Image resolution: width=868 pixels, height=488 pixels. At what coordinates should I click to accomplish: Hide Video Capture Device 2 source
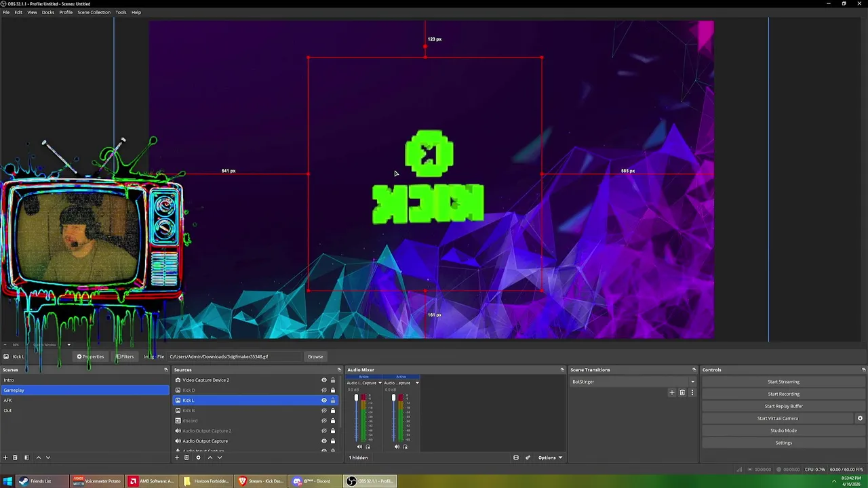[x=323, y=380]
